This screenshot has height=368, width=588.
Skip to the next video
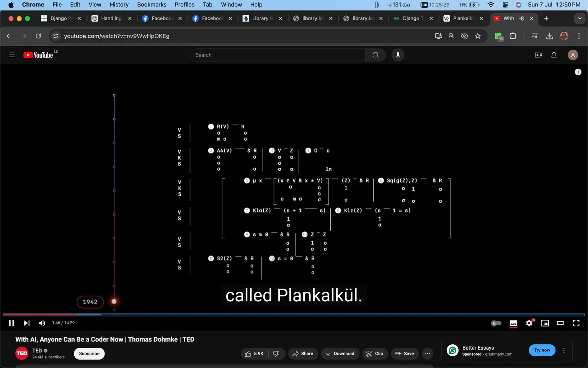pyautogui.click(x=26, y=323)
